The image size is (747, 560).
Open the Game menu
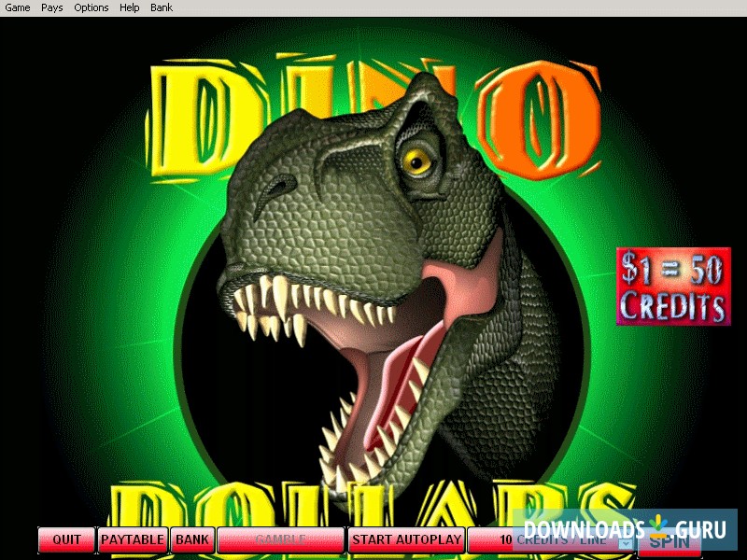[x=18, y=7]
